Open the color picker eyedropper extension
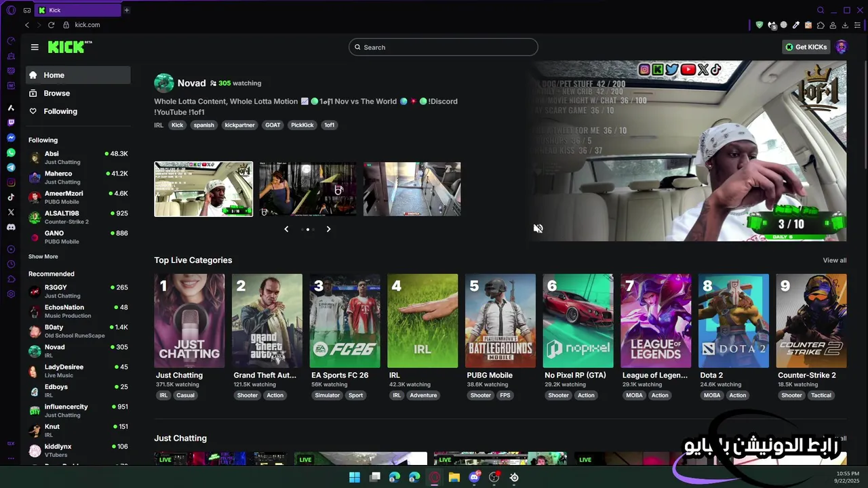The width and height of the screenshot is (868, 488). pyautogui.click(x=796, y=25)
